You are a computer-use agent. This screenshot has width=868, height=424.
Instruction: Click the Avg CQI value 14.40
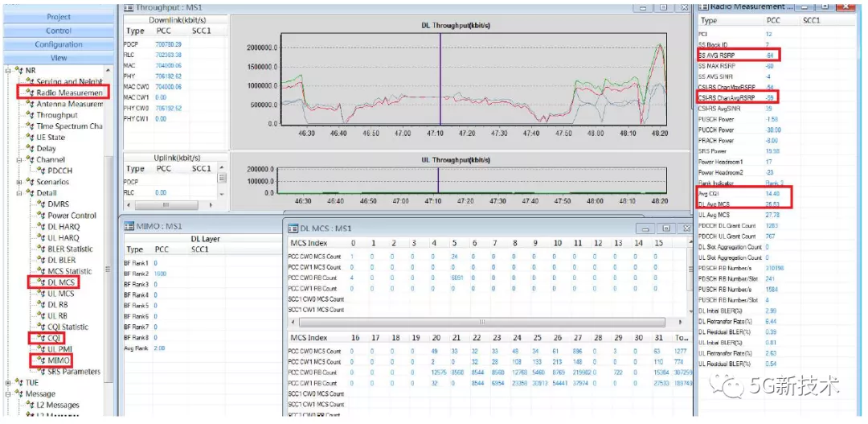pyautogui.click(x=773, y=194)
